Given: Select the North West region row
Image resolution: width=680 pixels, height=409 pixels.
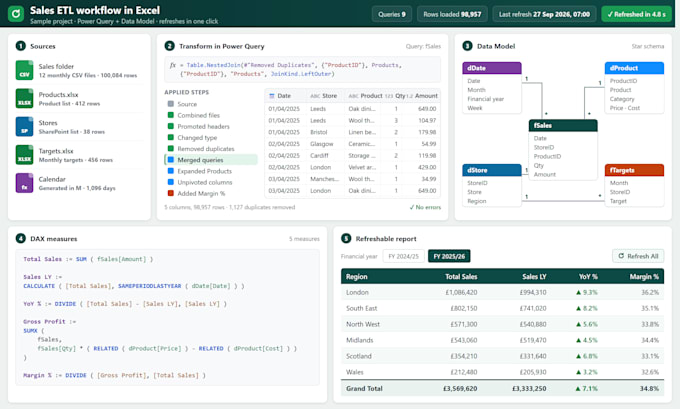Looking at the screenshot, I should pos(502,324).
